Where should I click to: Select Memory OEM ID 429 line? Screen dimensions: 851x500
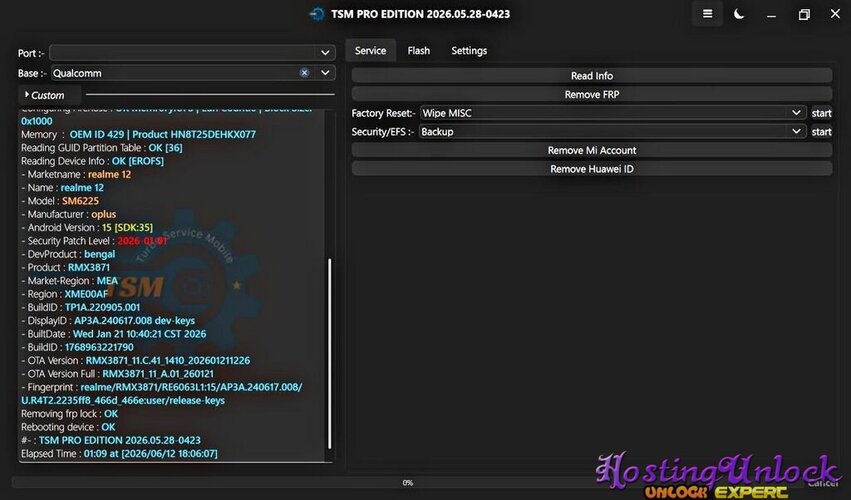(x=138, y=134)
